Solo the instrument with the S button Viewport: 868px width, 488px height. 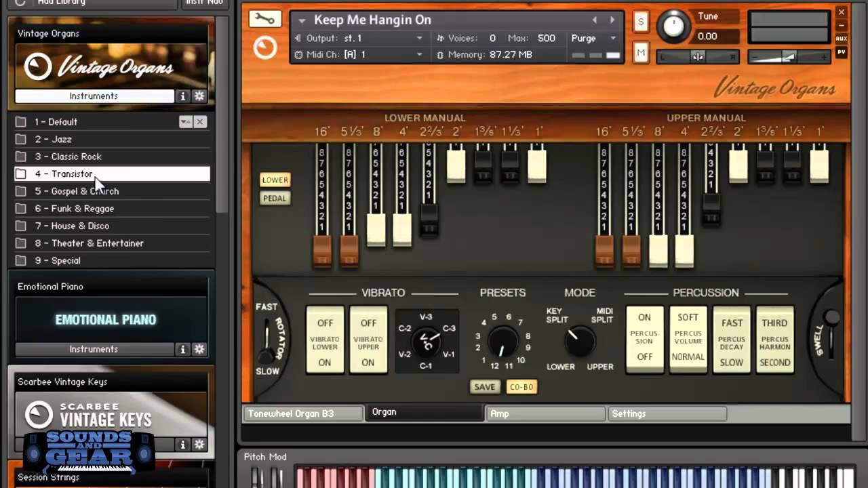[x=641, y=22]
